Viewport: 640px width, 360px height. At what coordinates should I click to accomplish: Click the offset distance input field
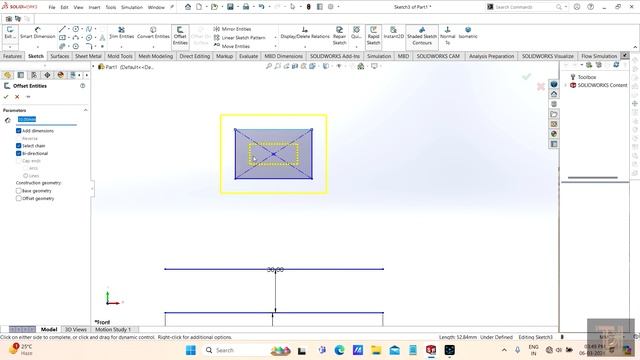[47, 119]
